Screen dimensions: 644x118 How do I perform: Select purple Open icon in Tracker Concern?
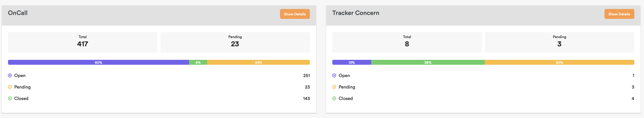[x=334, y=75]
